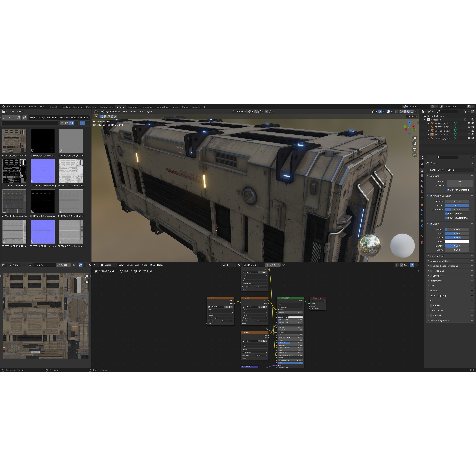
Task: Adjust the Ambient Occlusion Factor slider
Action: [x=457, y=206]
